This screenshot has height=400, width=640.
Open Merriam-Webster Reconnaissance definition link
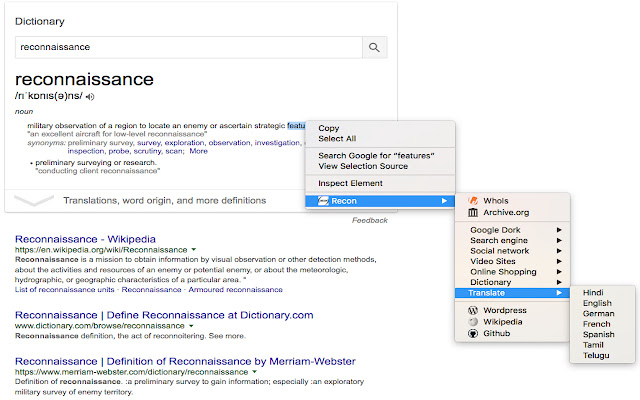click(185, 361)
